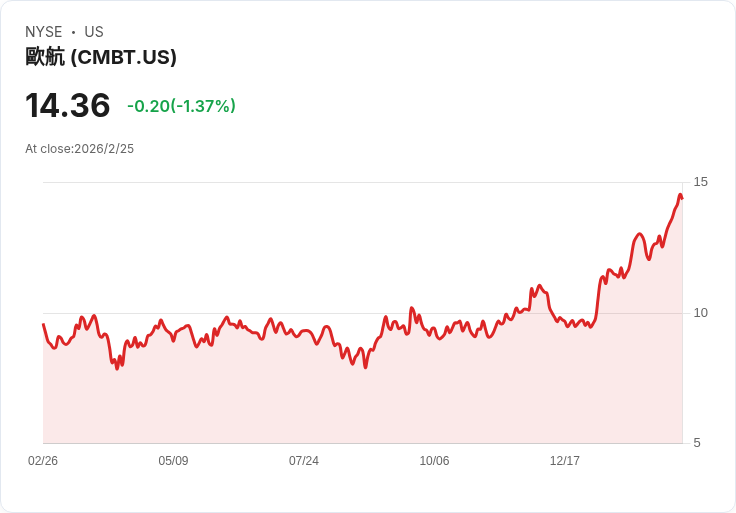
Task: Click the leftmost starting point of the price line
Action: point(44,324)
